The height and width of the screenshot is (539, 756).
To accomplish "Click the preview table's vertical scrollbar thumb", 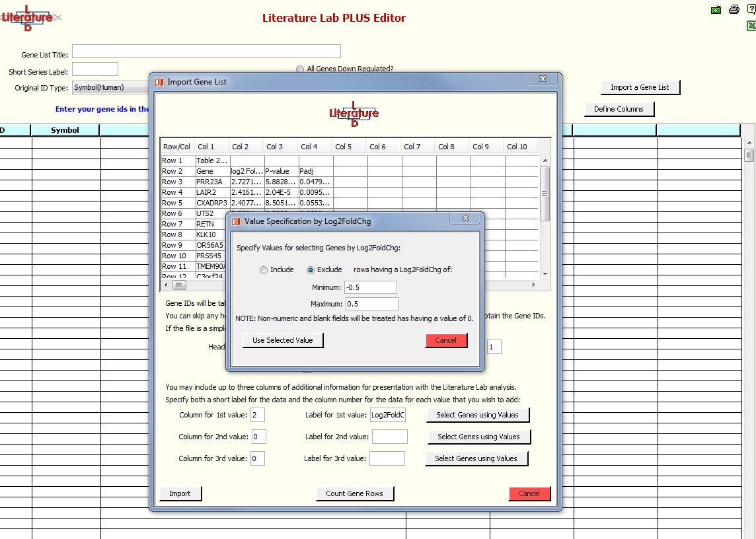I will (x=545, y=194).
